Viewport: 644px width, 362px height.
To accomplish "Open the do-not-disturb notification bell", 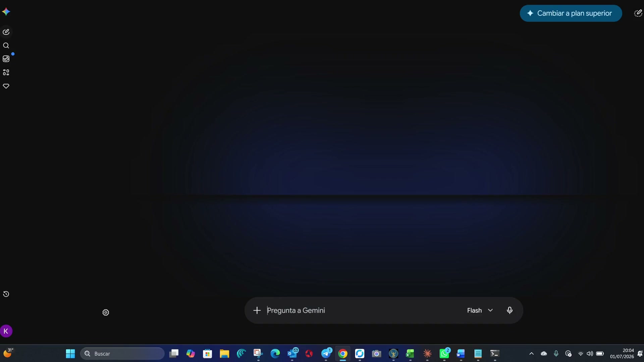I will [x=640, y=354].
